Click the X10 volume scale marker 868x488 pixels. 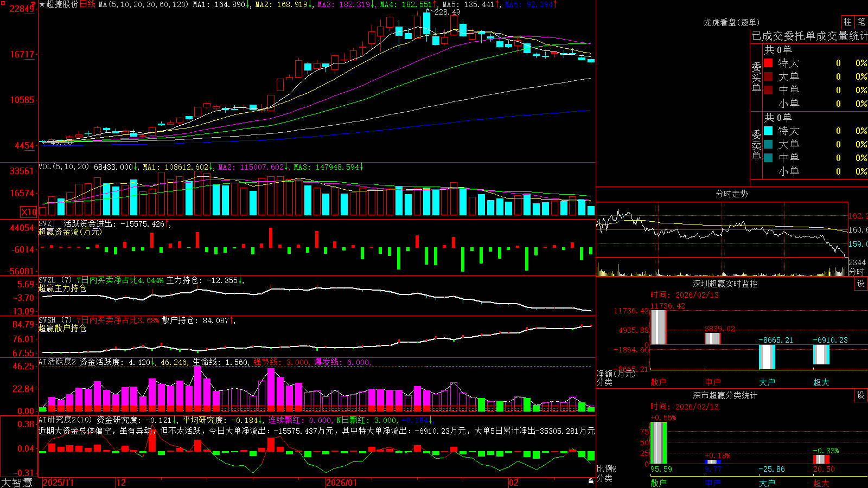coord(28,212)
